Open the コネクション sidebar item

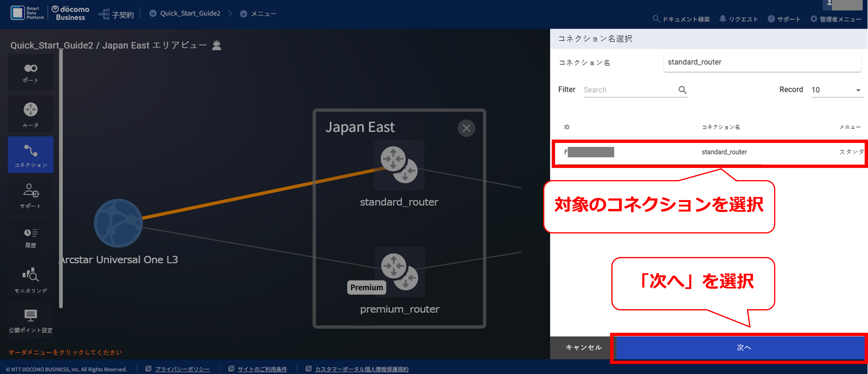(x=31, y=155)
